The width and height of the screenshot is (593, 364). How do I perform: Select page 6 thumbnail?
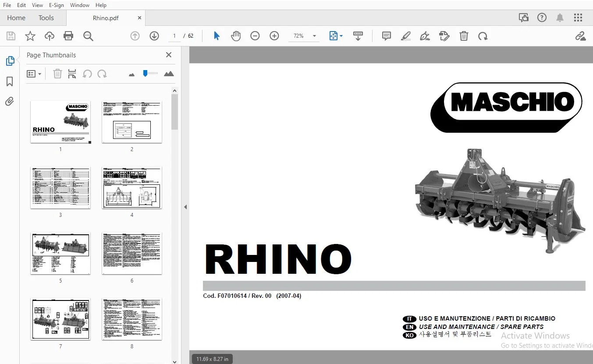pyautogui.click(x=132, y=253)
